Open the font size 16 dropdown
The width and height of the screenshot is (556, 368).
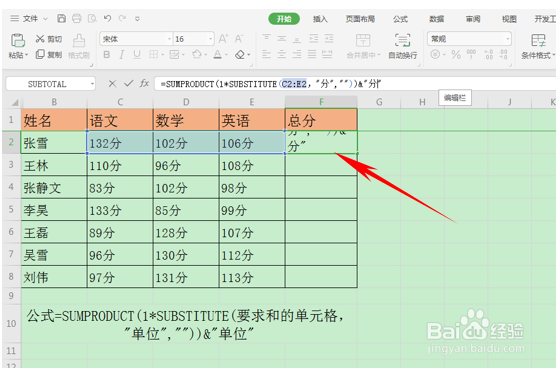pyautogui.click(x=211, y=39)
